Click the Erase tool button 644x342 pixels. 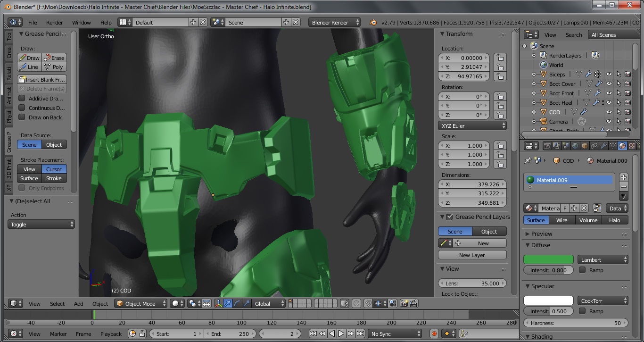coord(54,58)
